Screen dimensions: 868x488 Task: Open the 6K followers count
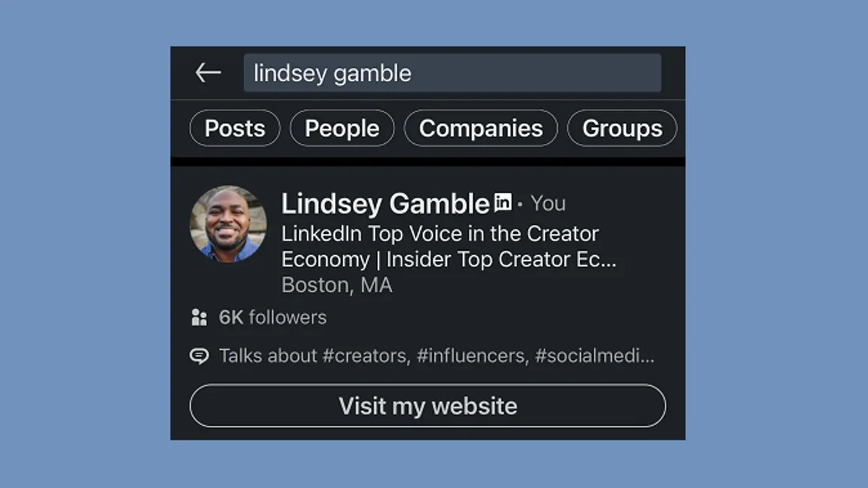(x=273, y=317)
